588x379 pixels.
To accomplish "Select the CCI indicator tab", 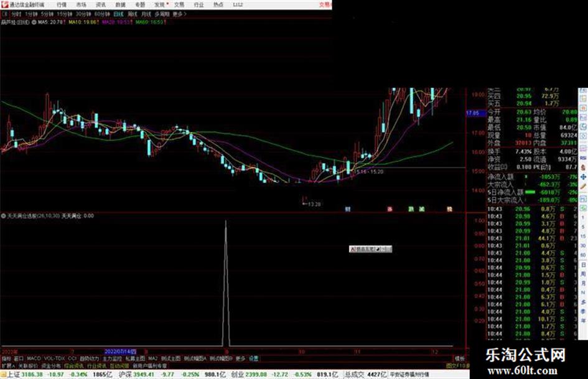I will [72, 358].
